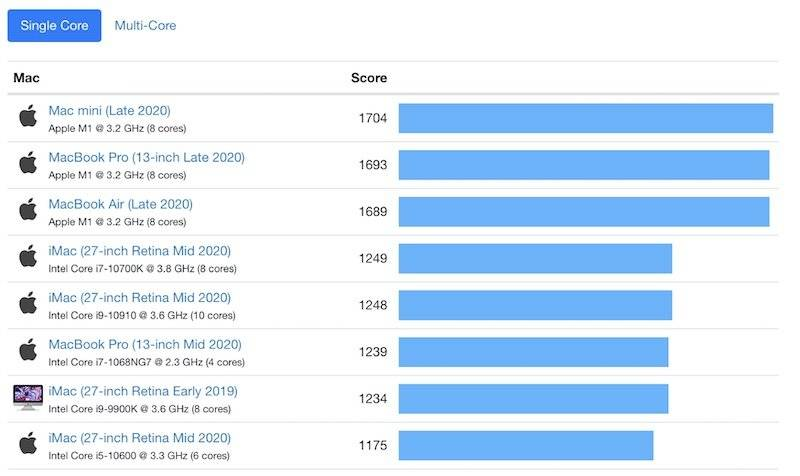
Task: Switch to the Multi-Core tab
Action: point(145,26)
